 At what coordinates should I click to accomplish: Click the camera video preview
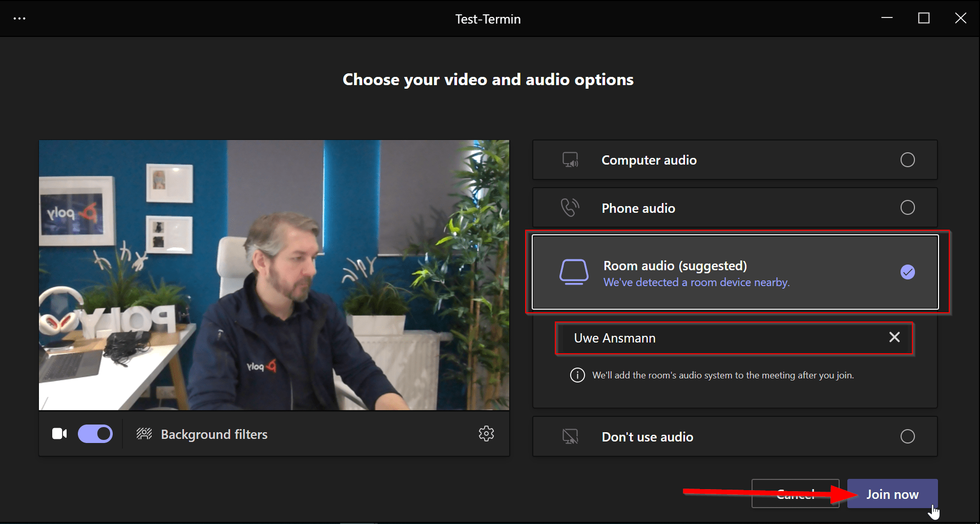(x=274, y=275)
